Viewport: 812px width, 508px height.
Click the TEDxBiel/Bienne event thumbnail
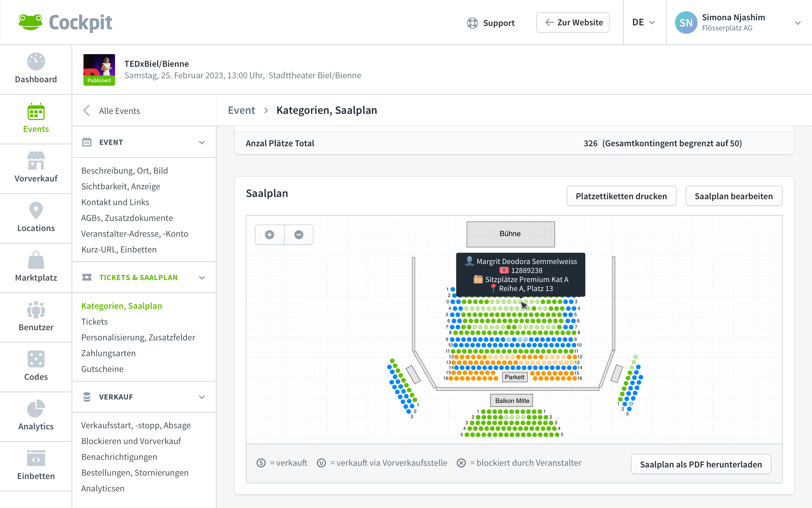pyautogui.click(x=99, y=70)
